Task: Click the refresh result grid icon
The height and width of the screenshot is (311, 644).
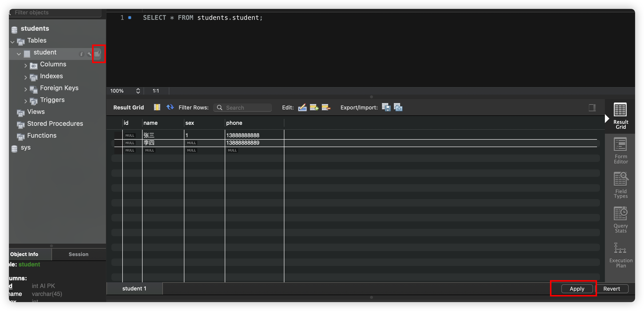Action: pyautogui.click(x=170, y=107)
